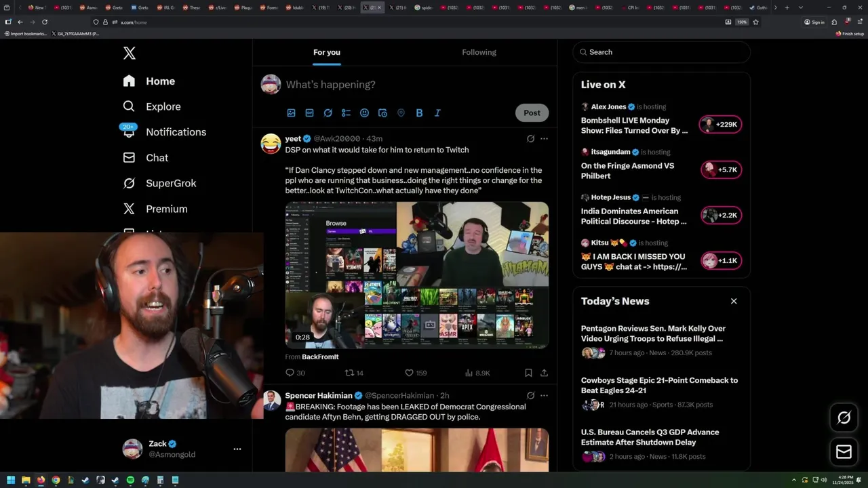
Task: Open the Home page icon in sidebar
Action: (x=129, y=81)
